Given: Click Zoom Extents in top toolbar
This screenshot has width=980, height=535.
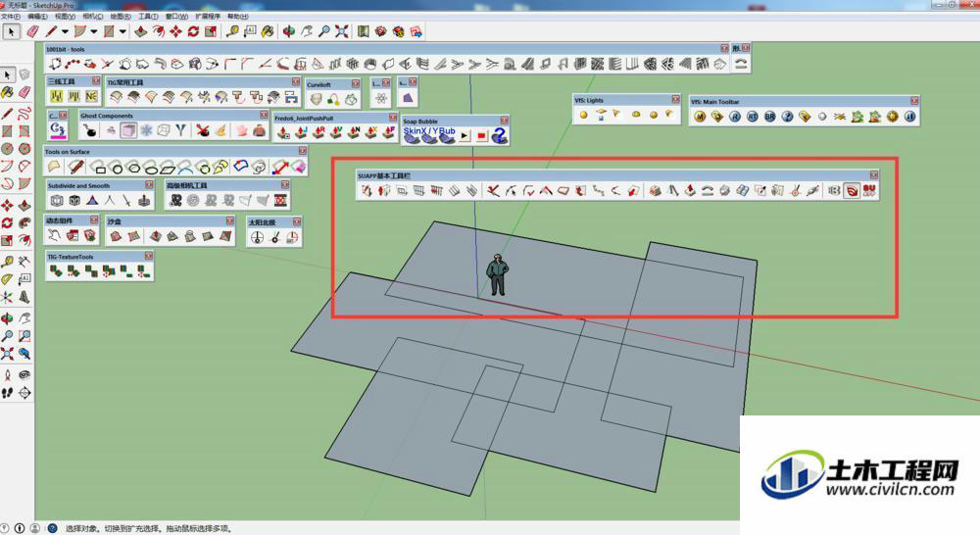Looking at the screenshot, I should 341,31.
